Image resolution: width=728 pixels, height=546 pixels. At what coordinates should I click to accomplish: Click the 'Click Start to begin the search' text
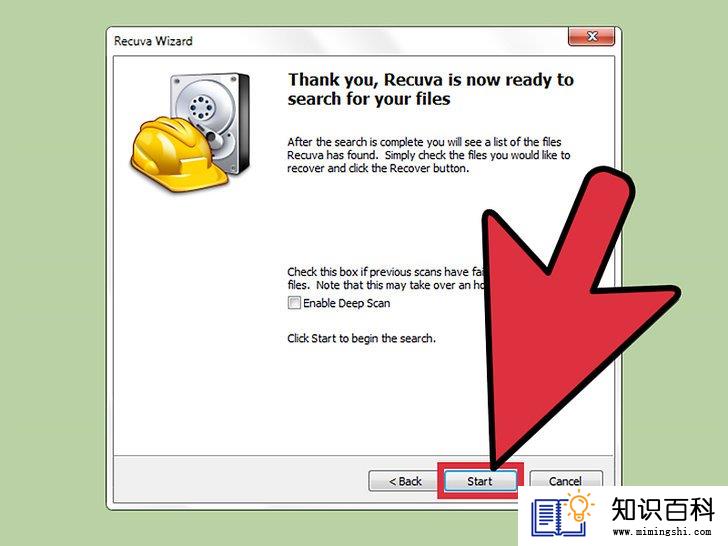click(x=361, y=338)
